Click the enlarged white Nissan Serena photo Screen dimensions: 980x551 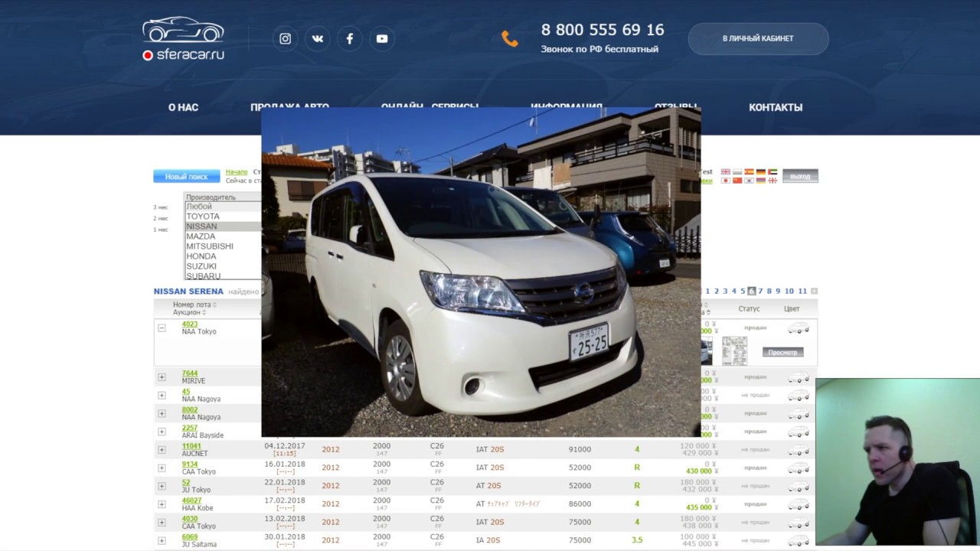pos(481,272)
